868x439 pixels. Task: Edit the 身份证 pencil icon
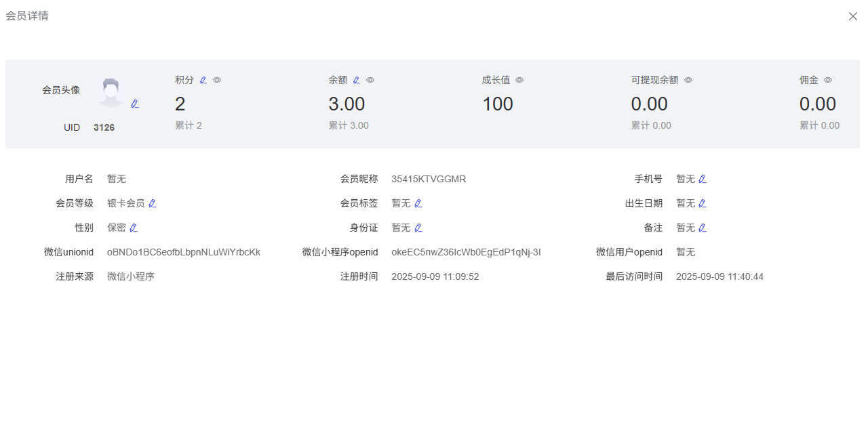click(x=418, y=228)
